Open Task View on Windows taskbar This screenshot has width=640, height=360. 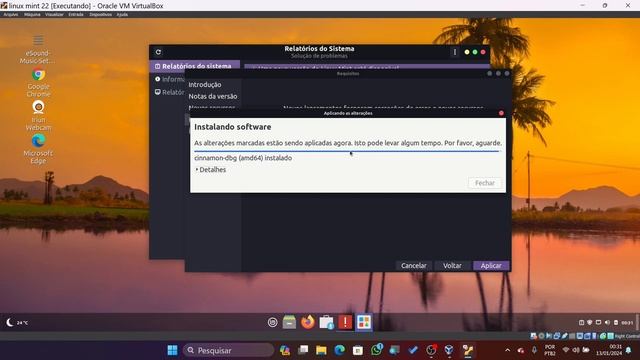pyautogui.click(x=303, y=350)
